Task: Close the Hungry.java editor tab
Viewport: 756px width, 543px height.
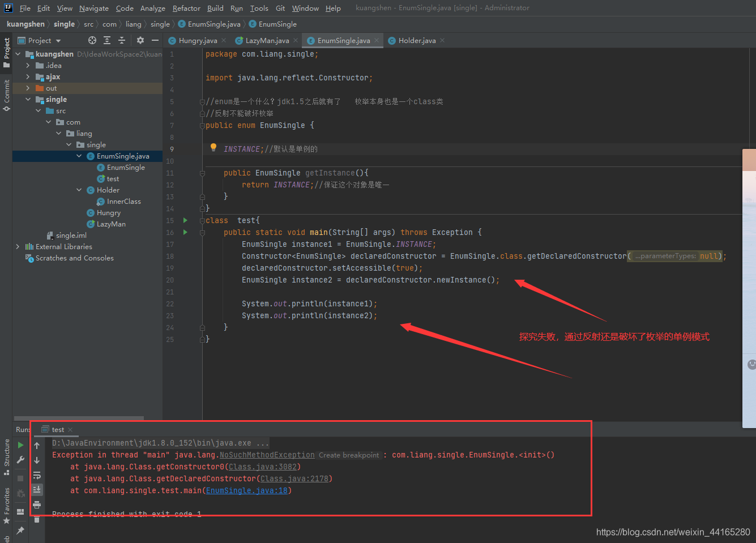Action: [x=224, y=40]
